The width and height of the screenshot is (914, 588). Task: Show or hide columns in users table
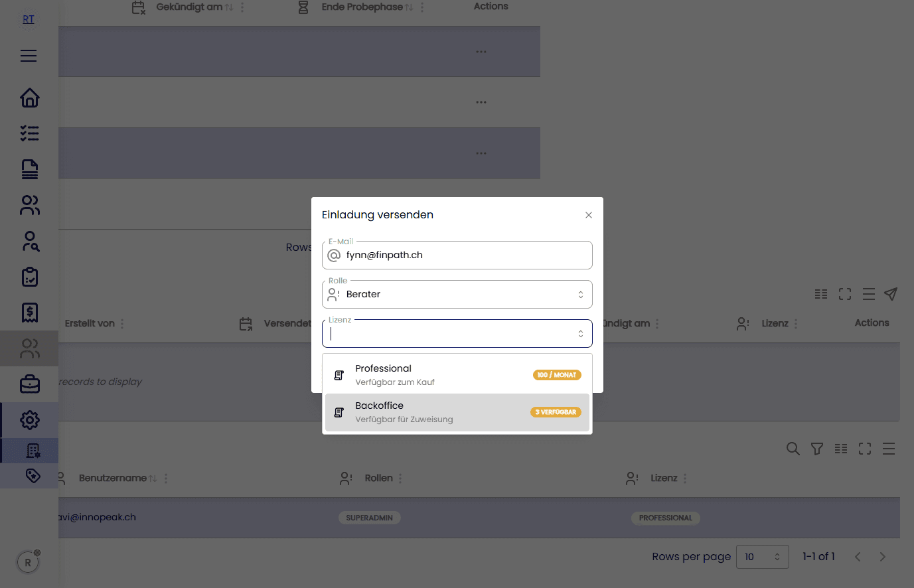841,449
